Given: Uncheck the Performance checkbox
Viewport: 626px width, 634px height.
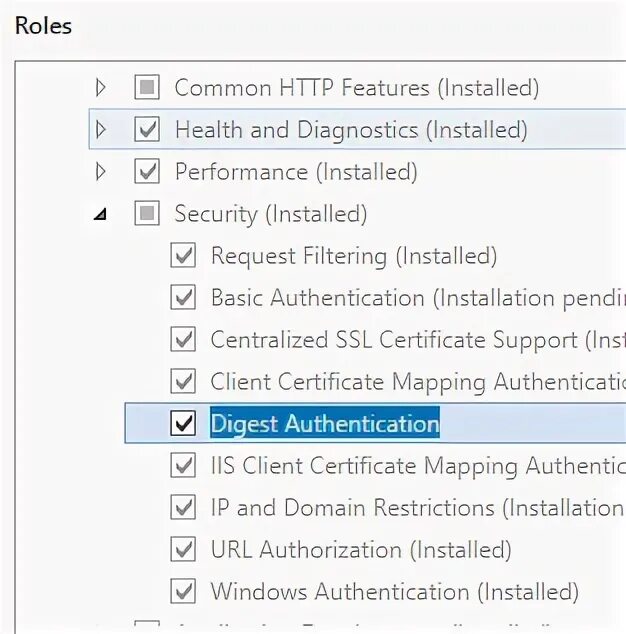Looking at the screenshot, I should [147, 172].
